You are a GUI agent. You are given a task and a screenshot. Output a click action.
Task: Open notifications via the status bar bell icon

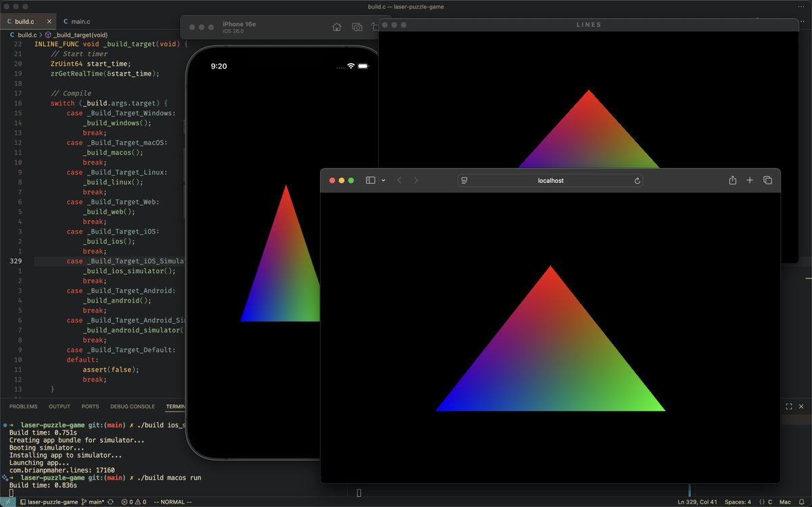[x=801, y=502]
